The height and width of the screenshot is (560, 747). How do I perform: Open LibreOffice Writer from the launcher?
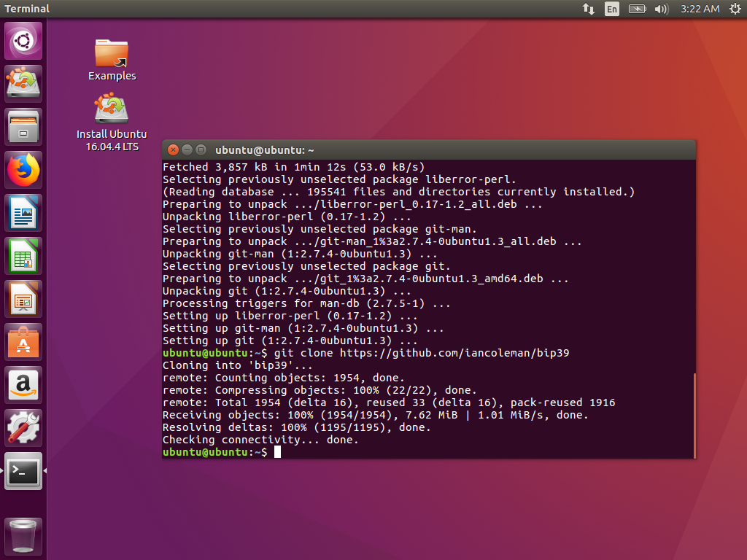(x=23, y=213)
